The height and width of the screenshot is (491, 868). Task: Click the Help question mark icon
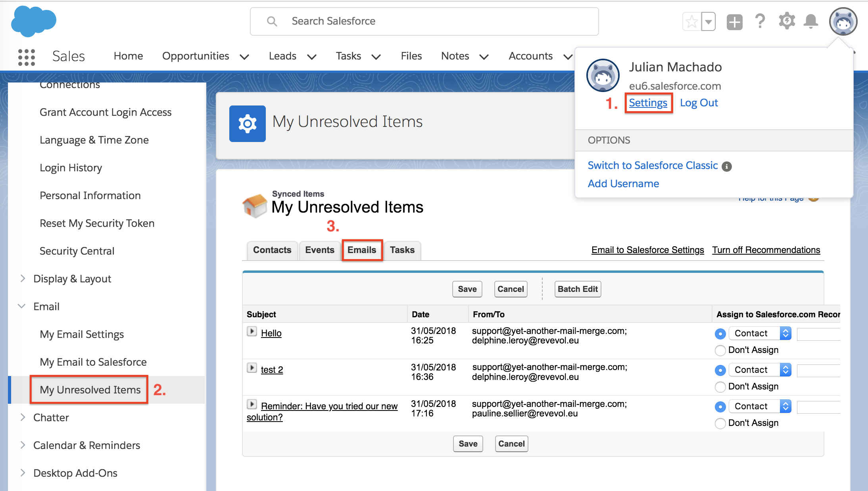[760, 21]
